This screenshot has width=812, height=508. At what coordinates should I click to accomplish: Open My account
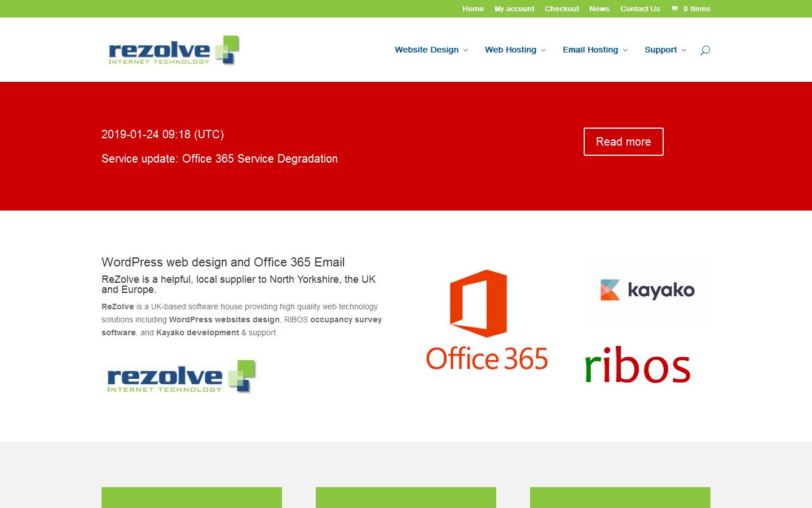pos(514,8)
